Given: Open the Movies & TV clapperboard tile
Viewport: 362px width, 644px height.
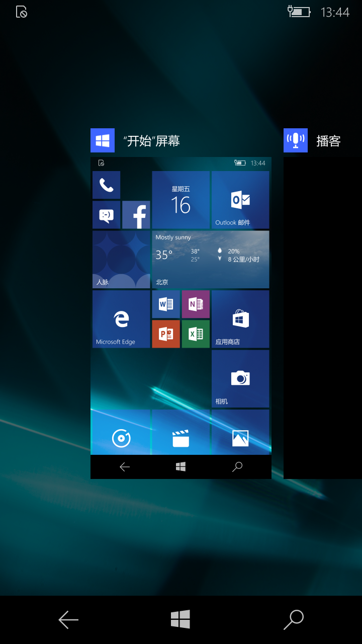Looking at the screenshot, I should 181,432.
